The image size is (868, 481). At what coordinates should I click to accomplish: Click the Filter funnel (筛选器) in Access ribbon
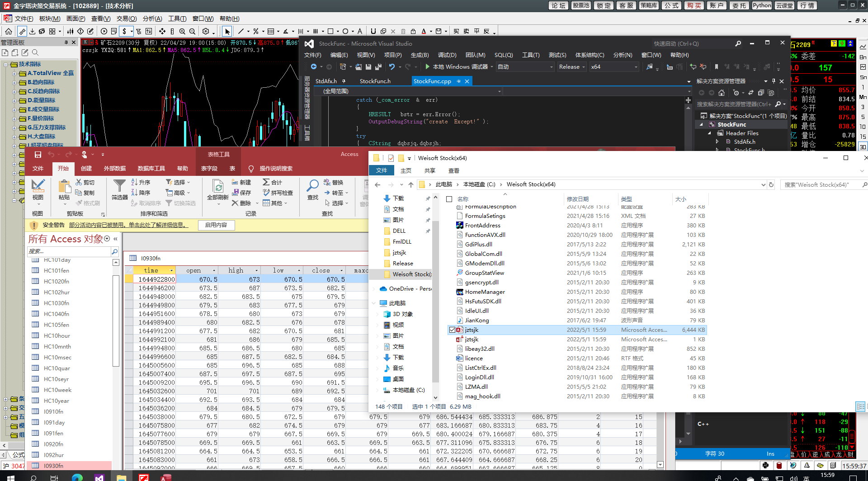[119, 189]
